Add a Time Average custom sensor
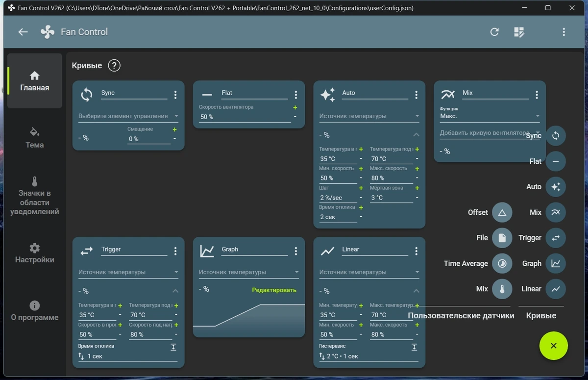The image size is (588, 380). 502,263
